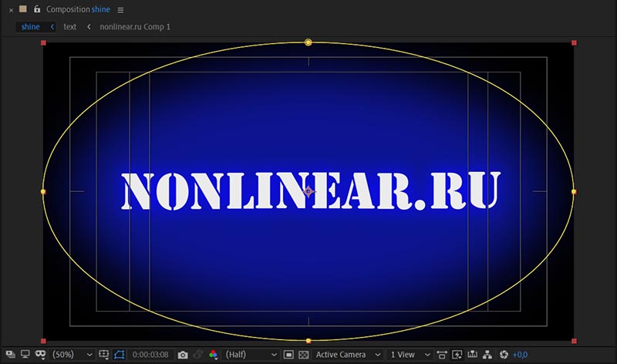Open the Half resolution dropdown

(251, 355)
